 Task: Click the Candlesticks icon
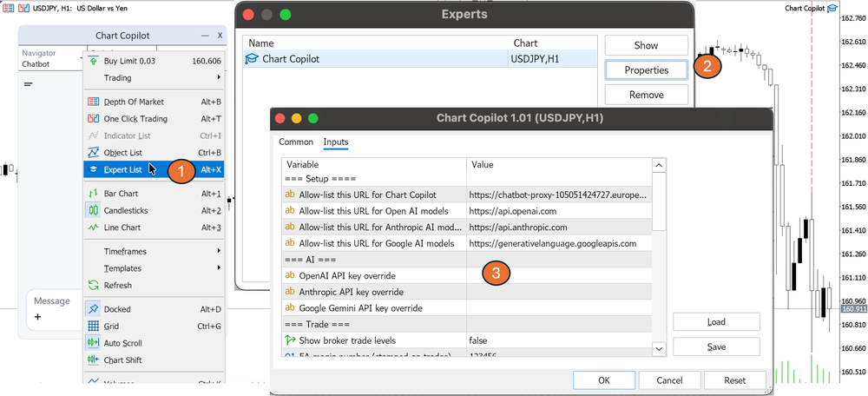click(x=94, y=210)
